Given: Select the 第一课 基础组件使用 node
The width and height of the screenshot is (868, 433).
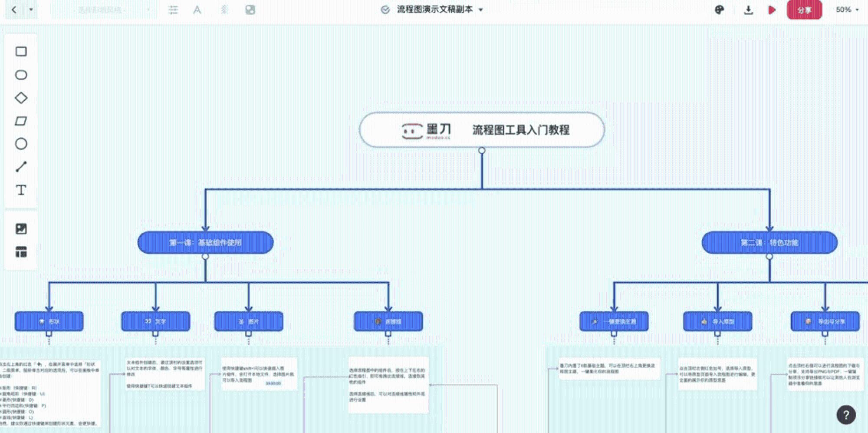Looking at the screenshot, I should coord(205,242).
